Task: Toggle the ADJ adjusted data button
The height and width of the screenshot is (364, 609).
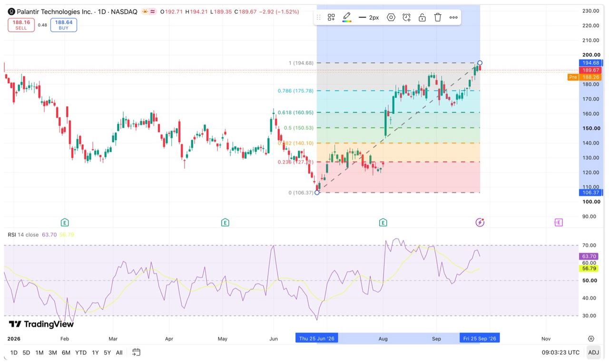Action: tap(593, 352)
